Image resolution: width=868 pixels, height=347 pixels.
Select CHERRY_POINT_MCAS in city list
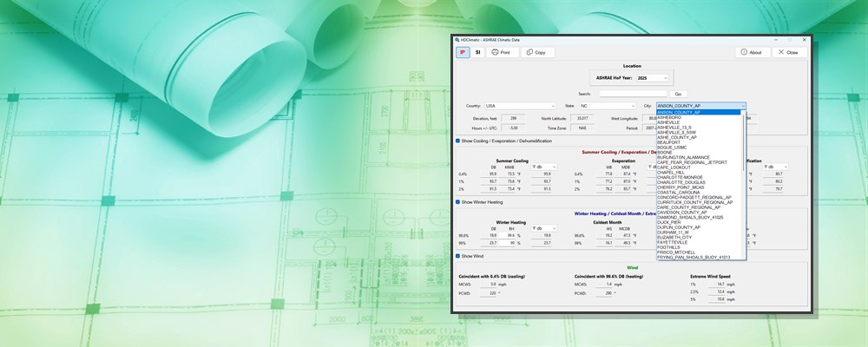[698, 187]
